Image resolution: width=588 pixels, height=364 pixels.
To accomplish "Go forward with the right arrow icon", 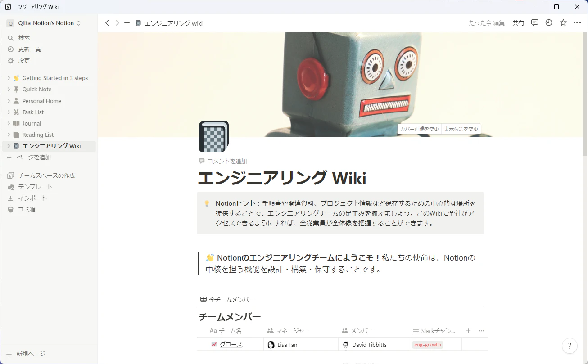I will coord(117,23).
